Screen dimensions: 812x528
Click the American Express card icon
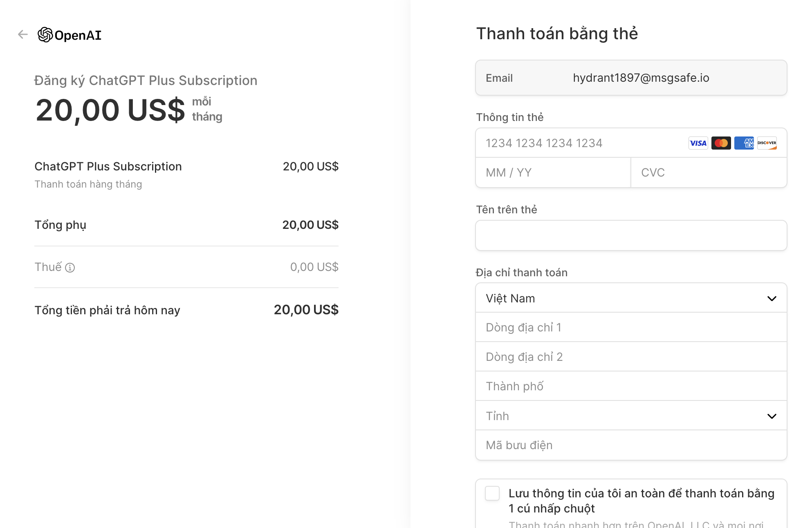tap(744, 143)
